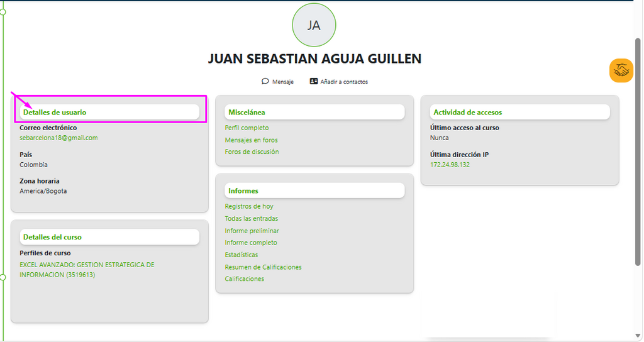The height and width of the screenshot is (342, 644).
Task: Open Foros de discusión link
Action: point(252,152)
